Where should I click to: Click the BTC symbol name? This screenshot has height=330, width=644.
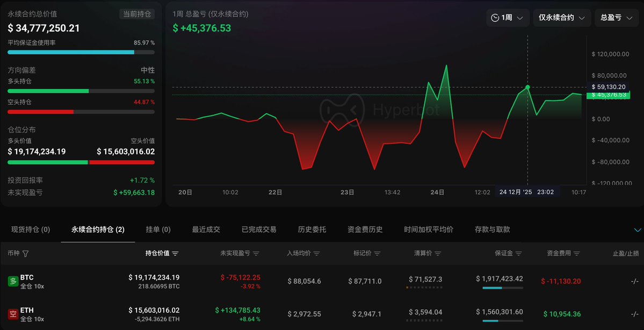(27, 278)
